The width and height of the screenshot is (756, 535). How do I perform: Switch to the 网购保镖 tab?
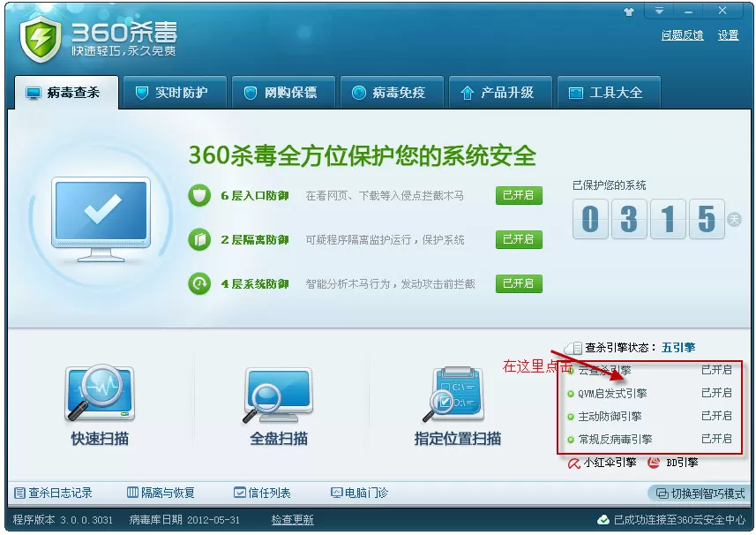point(283,92)
